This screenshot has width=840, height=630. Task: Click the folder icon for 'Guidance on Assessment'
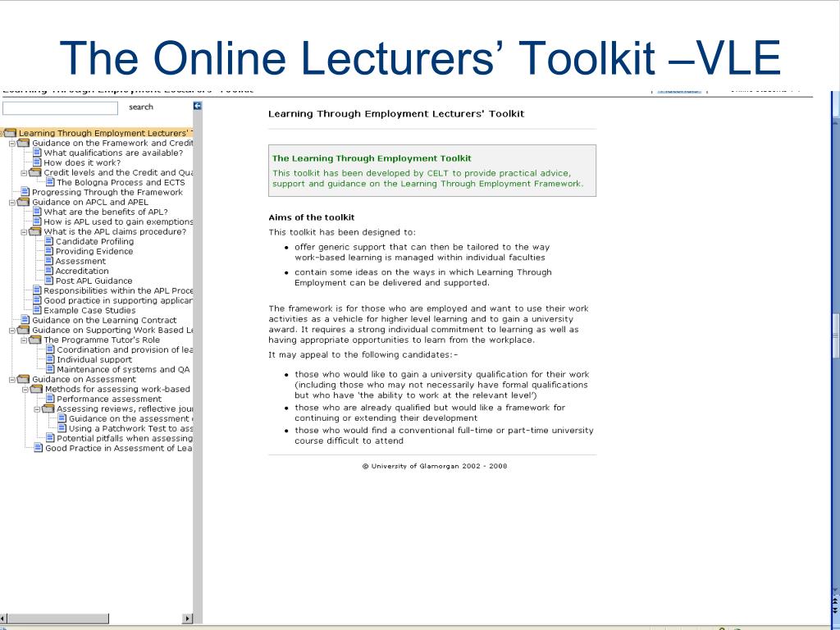click(23, 379)
